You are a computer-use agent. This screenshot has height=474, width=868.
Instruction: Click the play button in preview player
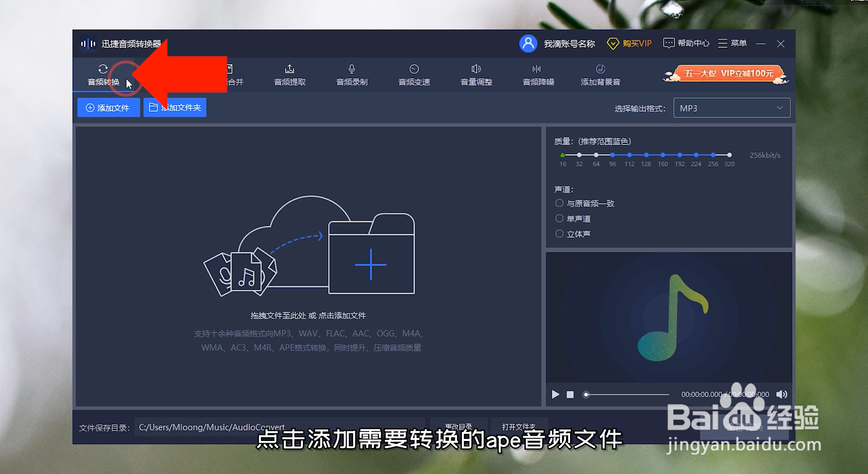[x=556, y=394]
